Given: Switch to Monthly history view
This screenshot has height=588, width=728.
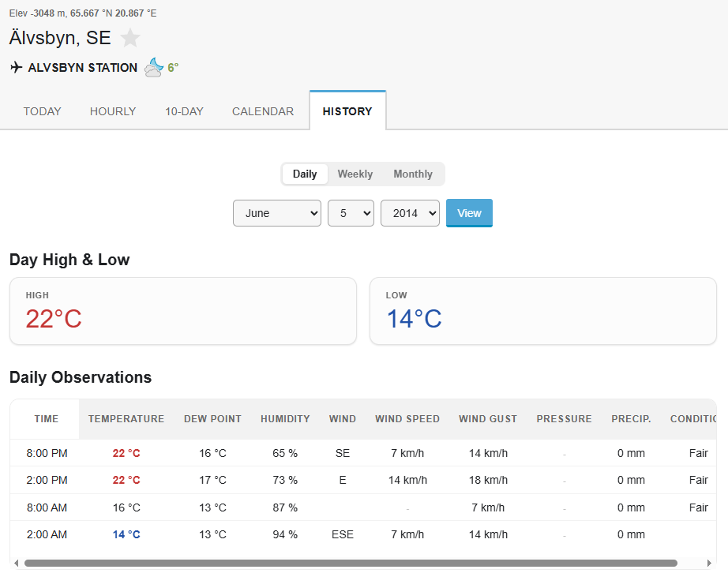Looking at the screenshot, I should 413,174.
